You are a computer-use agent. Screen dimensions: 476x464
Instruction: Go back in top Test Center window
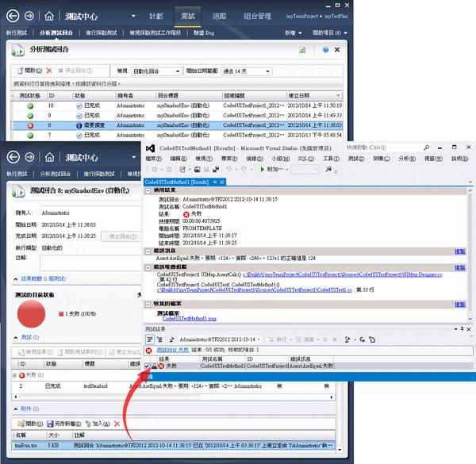pyautogui.click(x=13, y=16)
